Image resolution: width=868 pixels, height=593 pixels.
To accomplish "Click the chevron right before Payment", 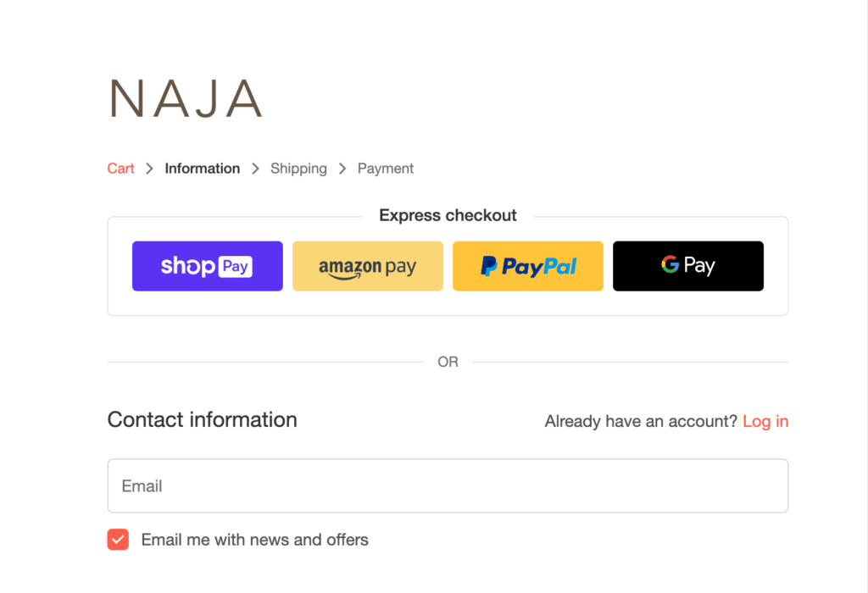I will click(x=342, y=169).
